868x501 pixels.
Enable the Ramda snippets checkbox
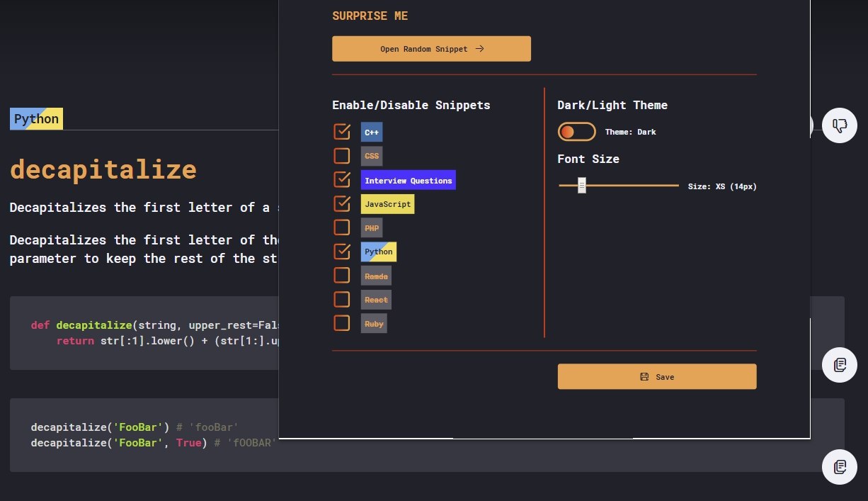pyautogui.click(x=342, y=275)
